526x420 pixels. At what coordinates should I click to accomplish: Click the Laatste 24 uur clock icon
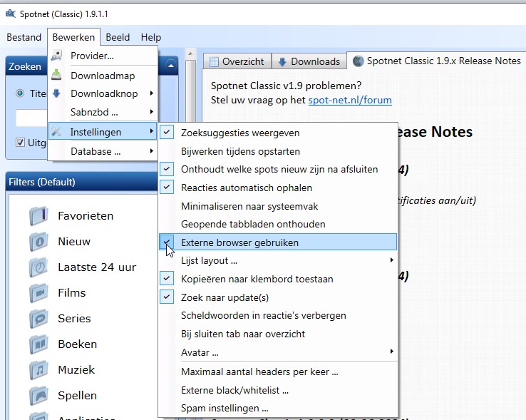coord(38,267)
